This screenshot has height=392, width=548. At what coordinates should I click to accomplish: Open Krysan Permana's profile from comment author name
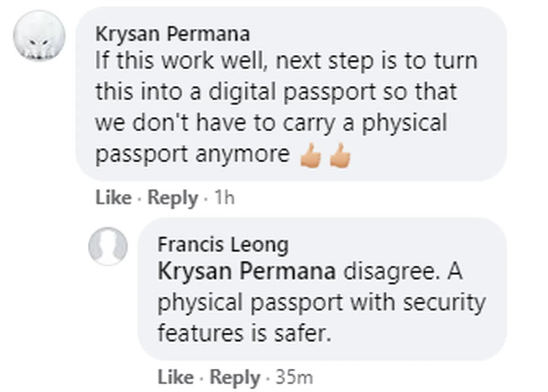173,35
